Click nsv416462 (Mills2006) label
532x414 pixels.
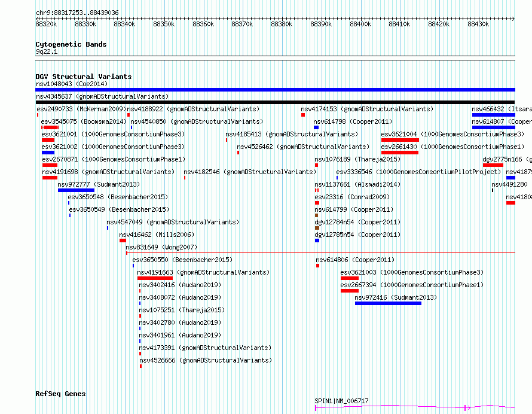(157, 235)
